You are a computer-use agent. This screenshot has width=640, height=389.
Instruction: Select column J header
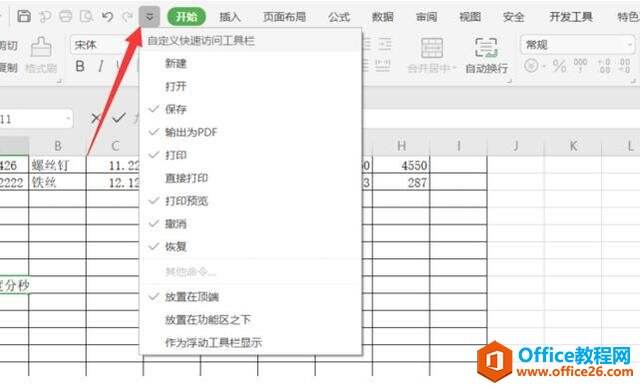point(516,146)
